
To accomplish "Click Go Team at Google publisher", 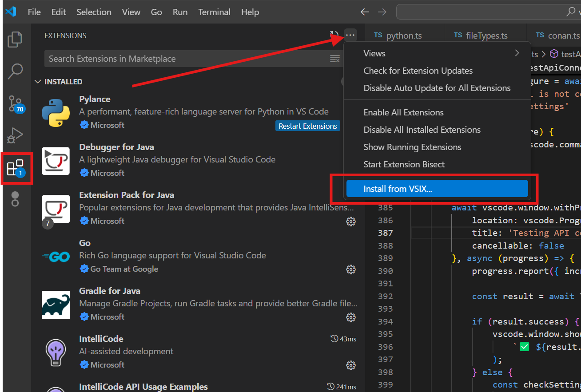I will coord(124,269).
